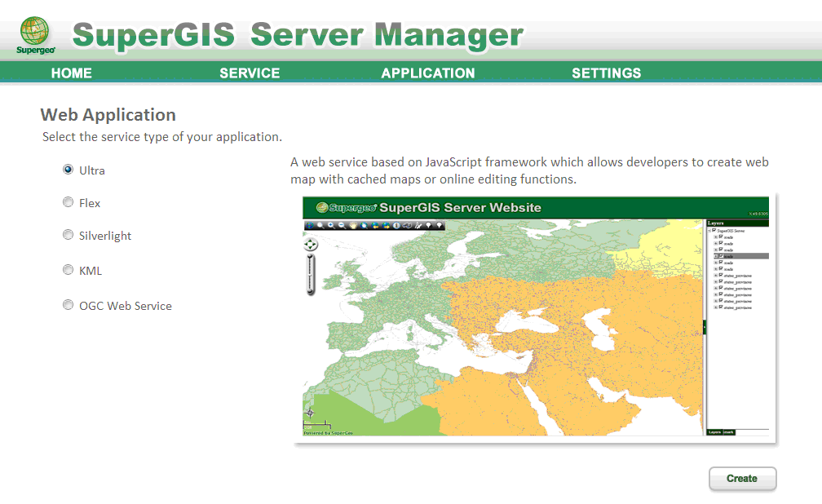The height and width of the screenshot is (504, 822).
Task: Open the APPLICATION menu
Action: 428,73
